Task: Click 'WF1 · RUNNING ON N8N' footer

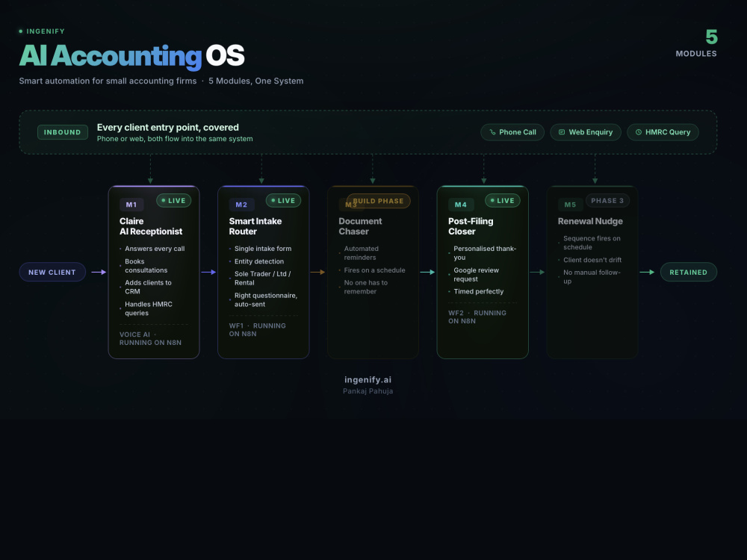Action: point(257,330)
